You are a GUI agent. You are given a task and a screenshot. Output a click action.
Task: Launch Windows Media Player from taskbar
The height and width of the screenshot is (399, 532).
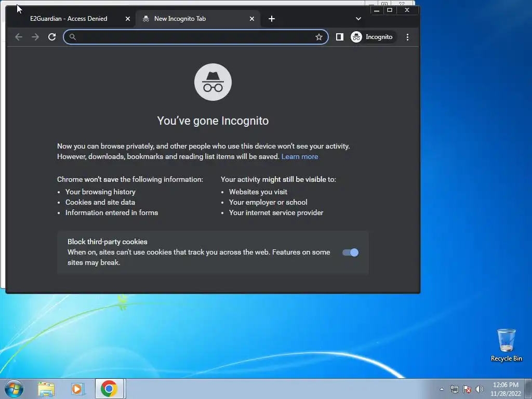click(77, 389)
